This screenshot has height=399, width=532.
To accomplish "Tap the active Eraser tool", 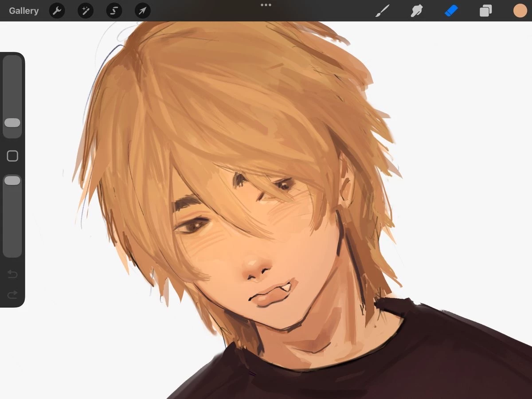I will coord(451,11).
